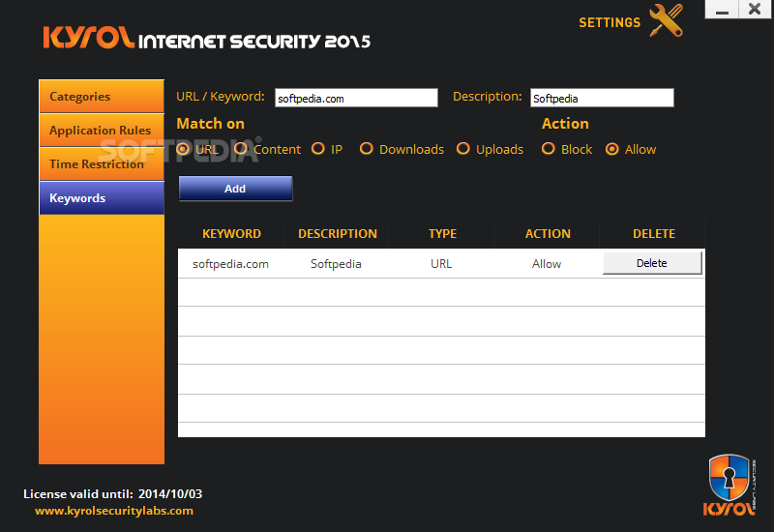This screenshot has height=532, width=774.
Task: Click the Action heading
Action: (x=565, y=124)
